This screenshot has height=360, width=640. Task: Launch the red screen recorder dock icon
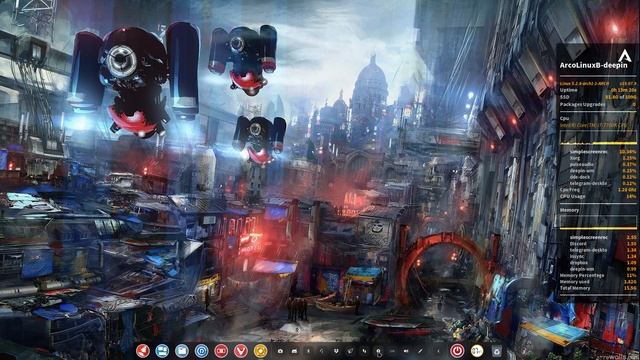[x=221, y=351]
